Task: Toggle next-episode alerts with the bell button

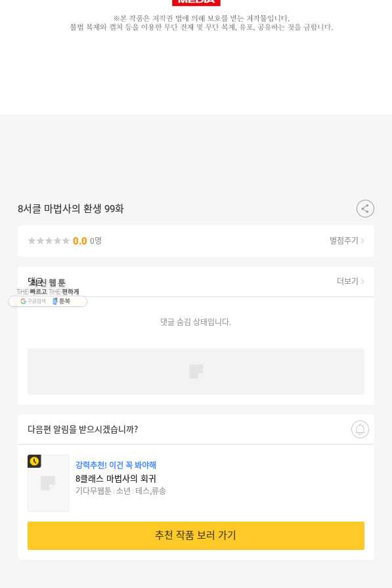Action: (x=360, y=430)
